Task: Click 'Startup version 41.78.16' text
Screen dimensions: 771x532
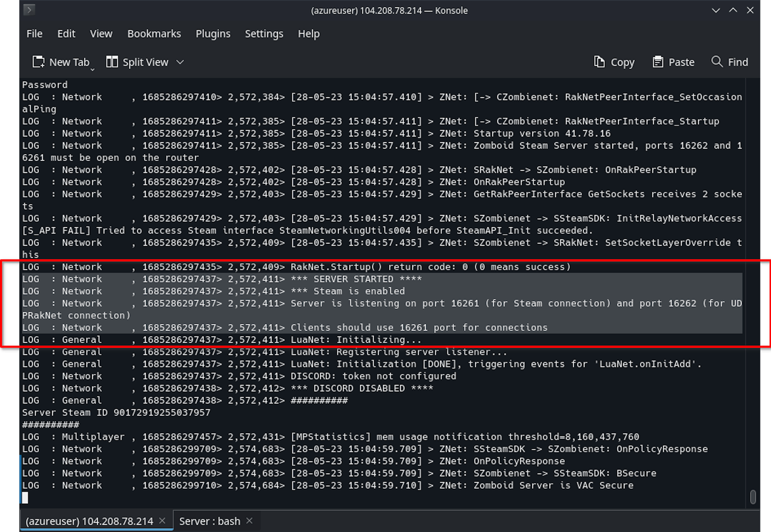Action: click(542, 133)
